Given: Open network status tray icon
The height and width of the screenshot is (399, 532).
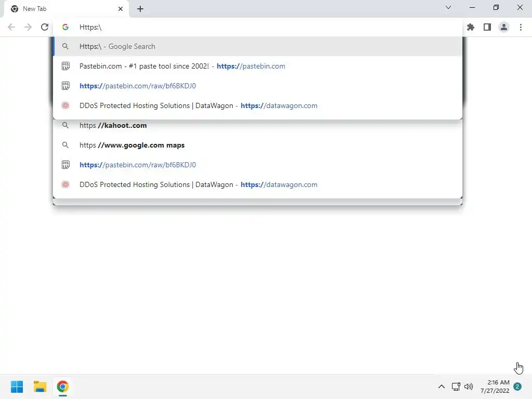Looking at the screenshot, I should 456,387.
